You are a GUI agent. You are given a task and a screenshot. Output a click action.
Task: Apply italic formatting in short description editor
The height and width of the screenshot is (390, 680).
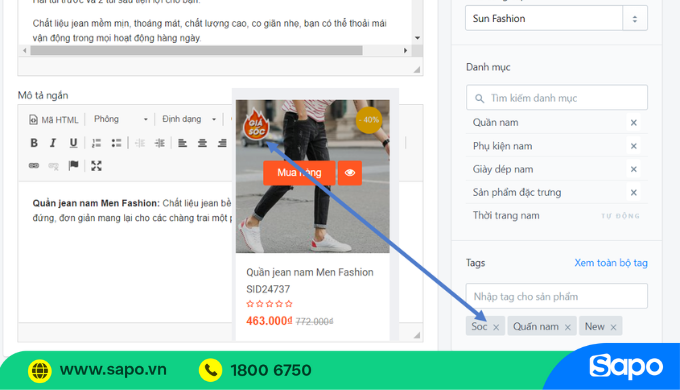[x=53, y=143]
